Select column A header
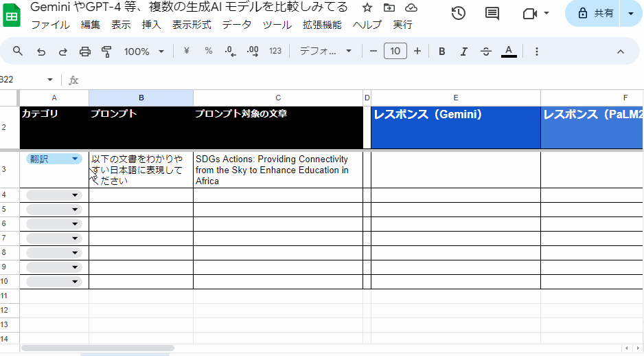This screenshot has width=644, height=356. (x=54, y=98)
